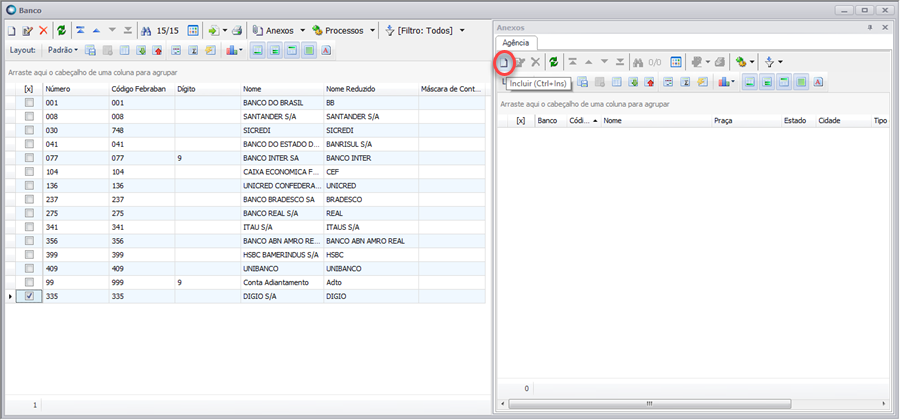Open the column grid icon after 15/15
This screenshot has height=420, width=900.
coord(193,30)
